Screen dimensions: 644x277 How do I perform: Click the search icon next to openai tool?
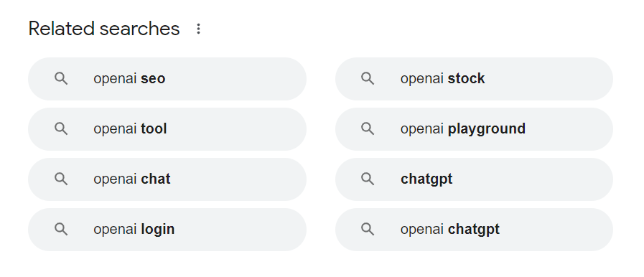pyautogui.click(x=61, y=129)
